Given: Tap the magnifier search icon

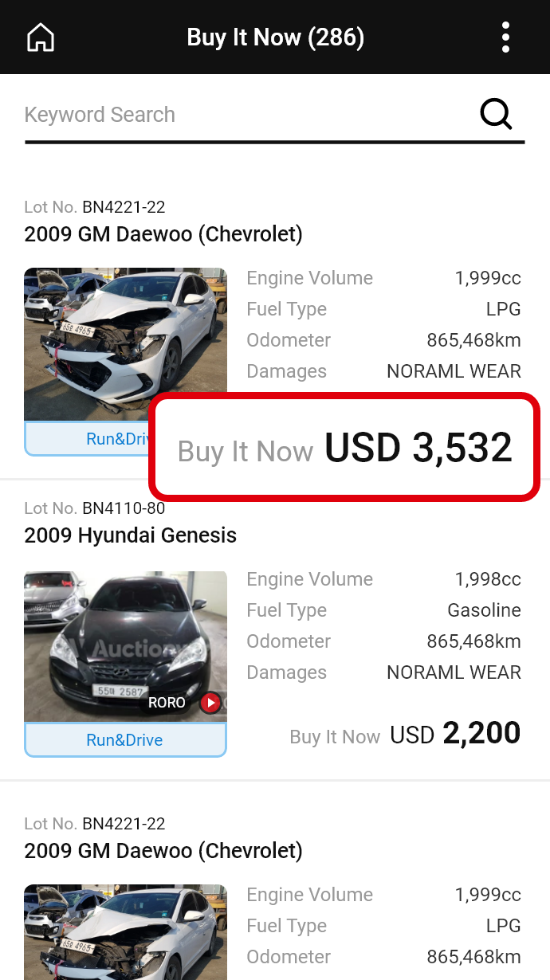Looking at the screenshot, I should pos(496,114).
